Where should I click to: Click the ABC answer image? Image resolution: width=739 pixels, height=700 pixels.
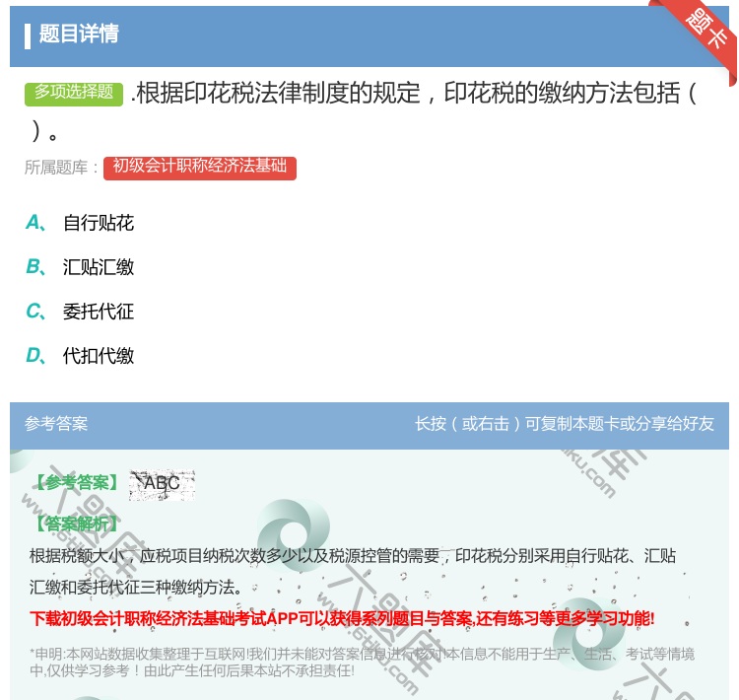pos(163,485)
